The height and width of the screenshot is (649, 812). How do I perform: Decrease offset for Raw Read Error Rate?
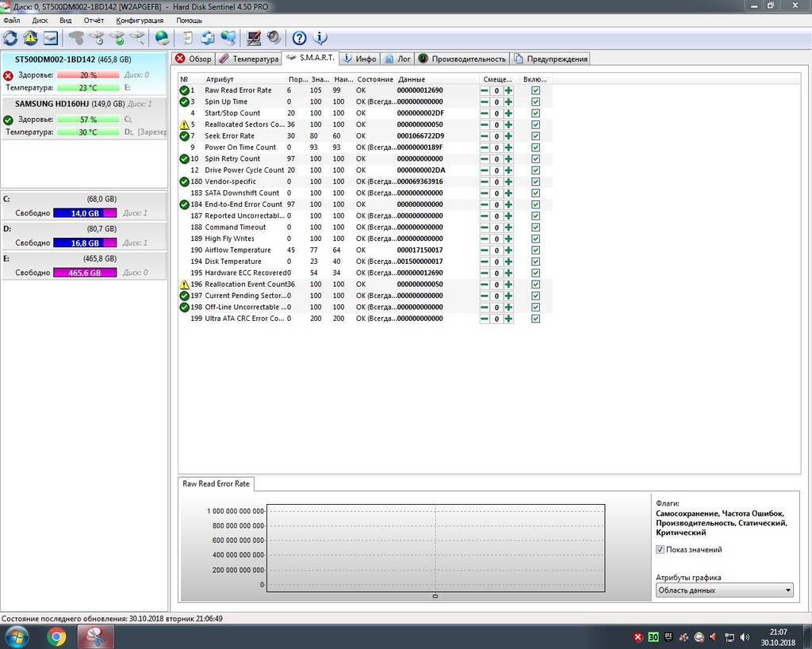pos(485,90)
